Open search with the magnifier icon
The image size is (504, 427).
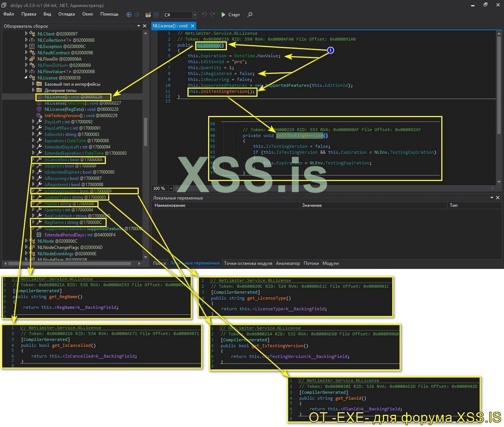pos(250,15)
